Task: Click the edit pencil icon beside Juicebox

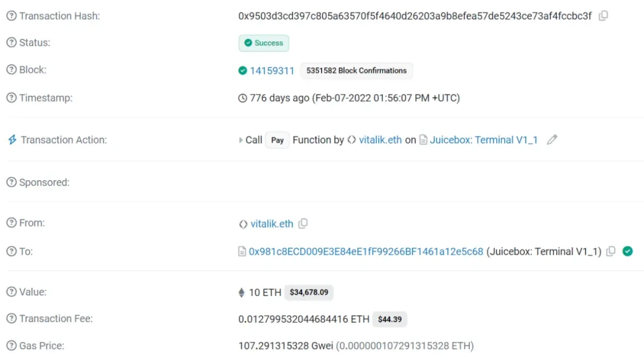Action: (x=552, y=140)
